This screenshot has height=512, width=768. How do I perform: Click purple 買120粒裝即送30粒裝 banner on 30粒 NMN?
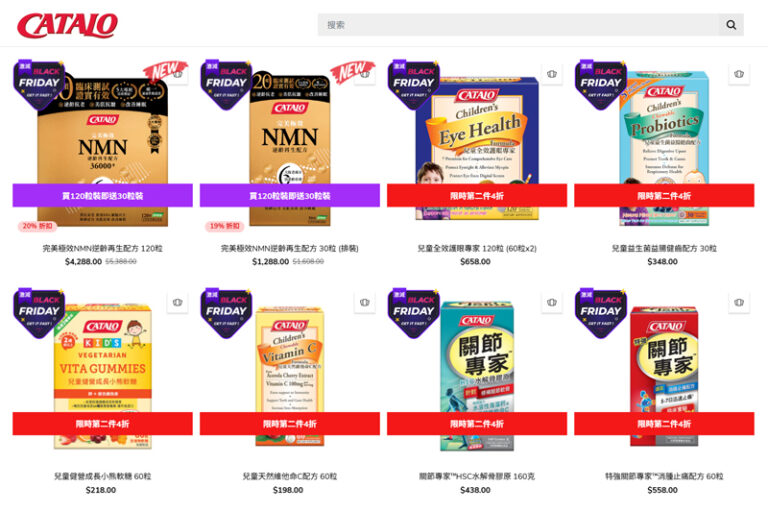[x=289, y=195]
